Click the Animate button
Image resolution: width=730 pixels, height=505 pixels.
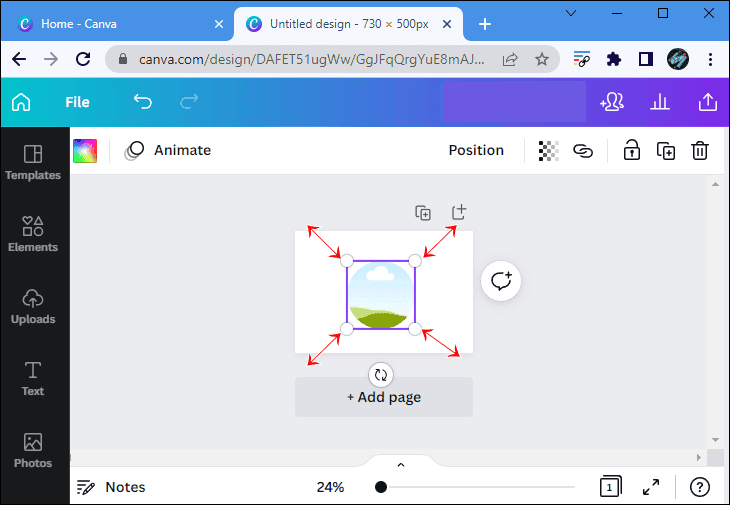[168, 150]
